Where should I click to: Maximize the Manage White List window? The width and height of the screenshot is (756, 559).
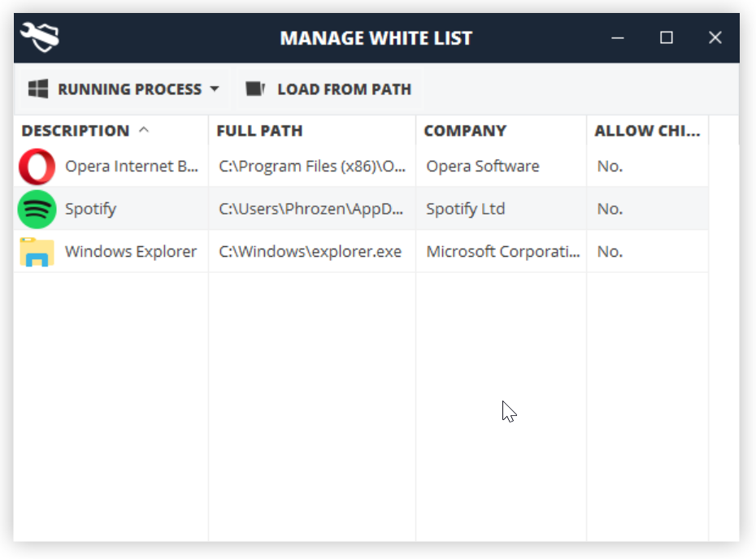(x=667, y=37)
